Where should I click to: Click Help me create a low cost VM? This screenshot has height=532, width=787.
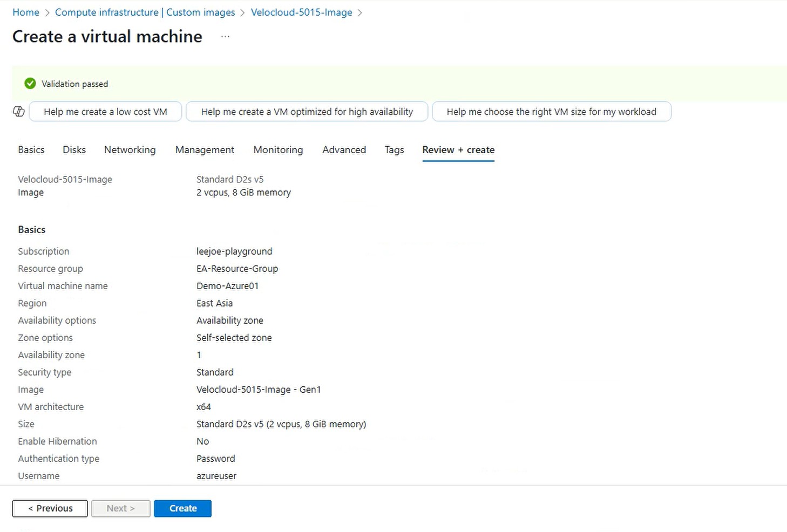point(105,112)
